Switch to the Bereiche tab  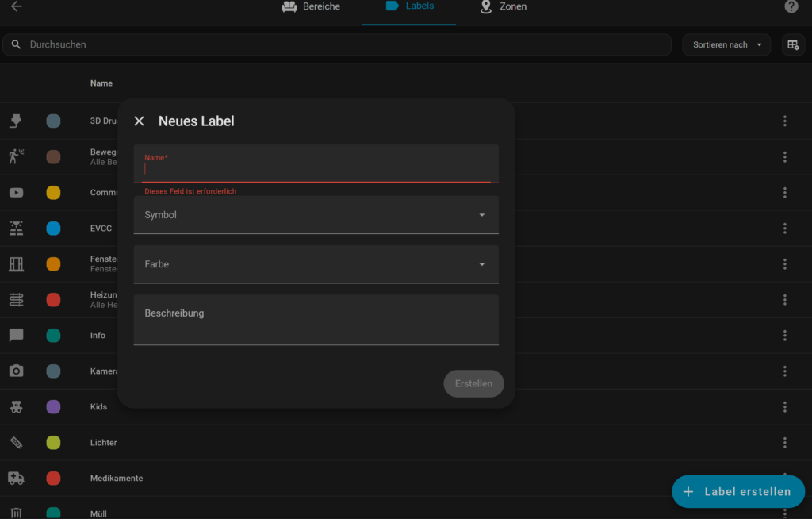(311, 6)
